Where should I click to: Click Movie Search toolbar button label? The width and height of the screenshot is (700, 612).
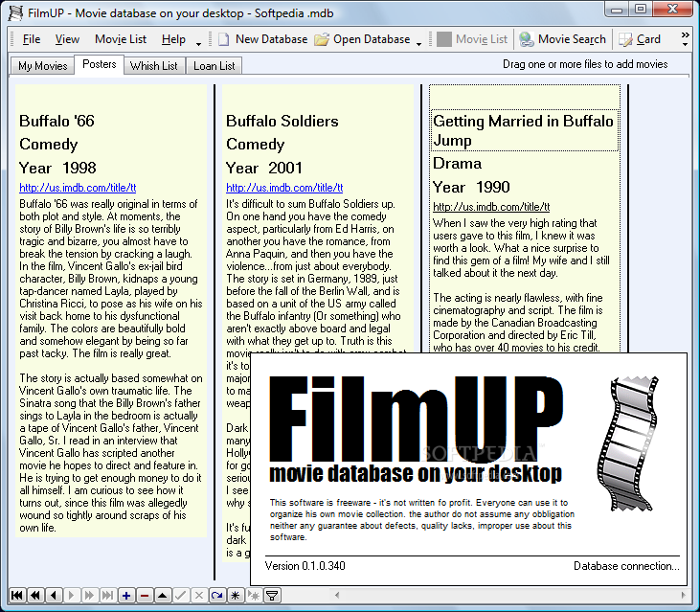(572, 39)
